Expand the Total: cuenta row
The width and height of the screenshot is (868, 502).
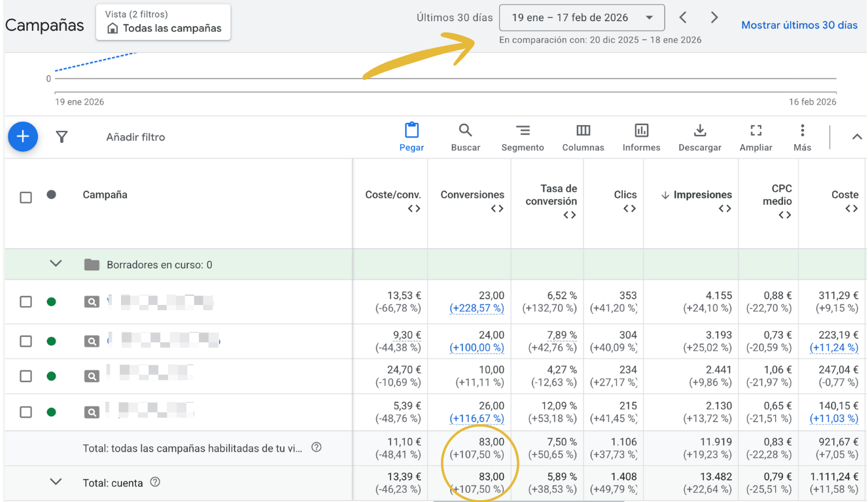(56, 482)
